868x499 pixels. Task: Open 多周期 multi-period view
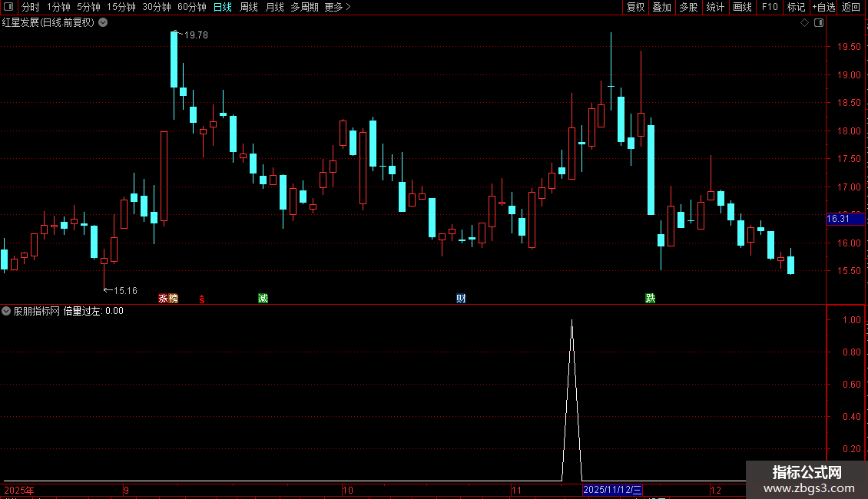point(304,7)
